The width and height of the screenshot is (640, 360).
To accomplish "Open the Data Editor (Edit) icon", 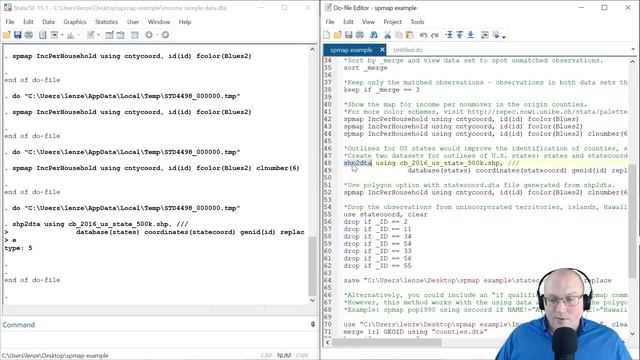I will click(x=109, y=35).
